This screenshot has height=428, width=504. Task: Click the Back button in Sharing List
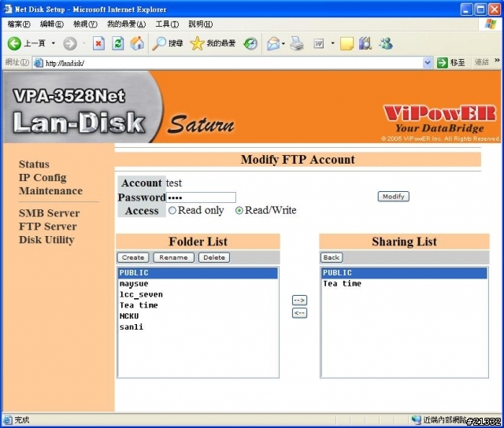[x=332, y=257]
